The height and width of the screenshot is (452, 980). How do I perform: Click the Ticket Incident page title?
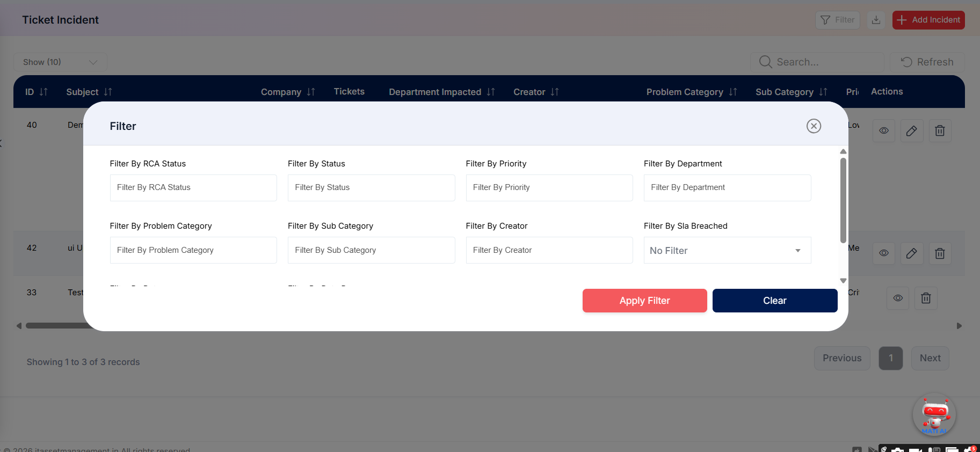coord(60,20)
